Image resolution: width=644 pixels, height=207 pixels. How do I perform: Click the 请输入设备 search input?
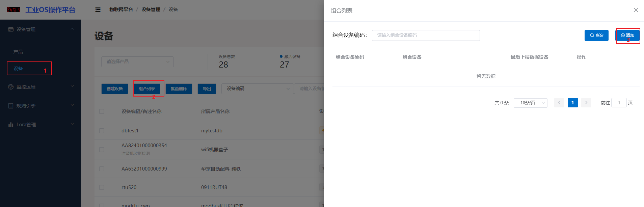click(x=309, y=88)
